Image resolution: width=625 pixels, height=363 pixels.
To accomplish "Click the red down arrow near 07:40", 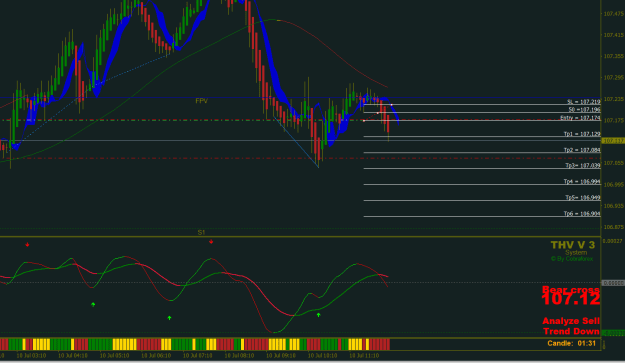I will [211, 241].
